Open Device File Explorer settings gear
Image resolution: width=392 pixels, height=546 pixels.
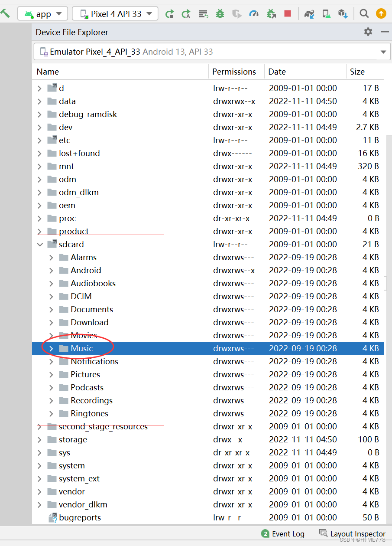(368, 32)
